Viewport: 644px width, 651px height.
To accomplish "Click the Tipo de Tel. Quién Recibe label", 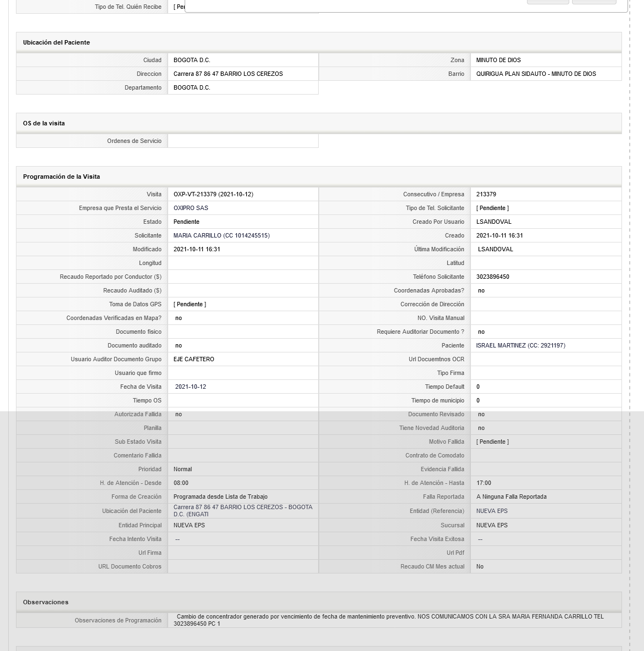I will click(128, 7).
